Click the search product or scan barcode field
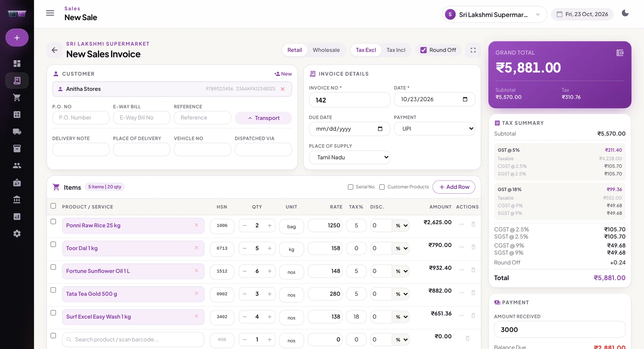 pos(133,340)
